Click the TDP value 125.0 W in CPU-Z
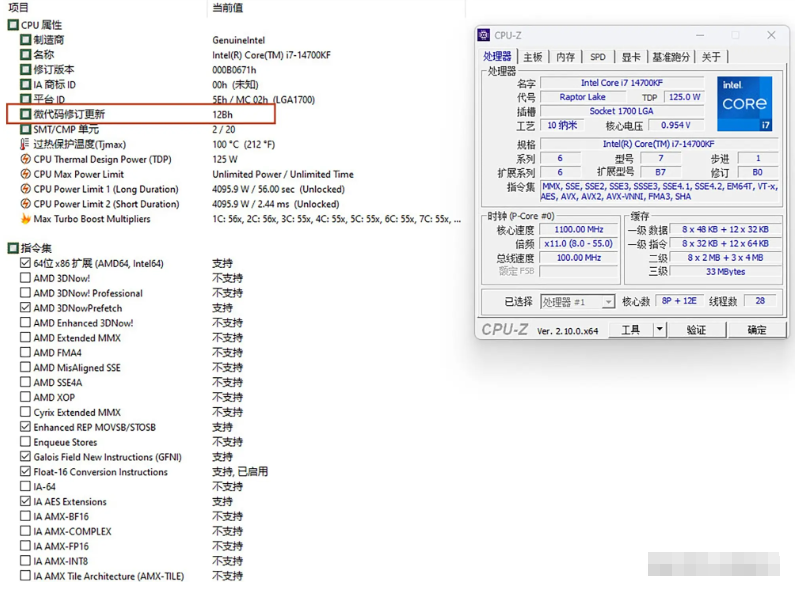796x592 pixels. 684,97
